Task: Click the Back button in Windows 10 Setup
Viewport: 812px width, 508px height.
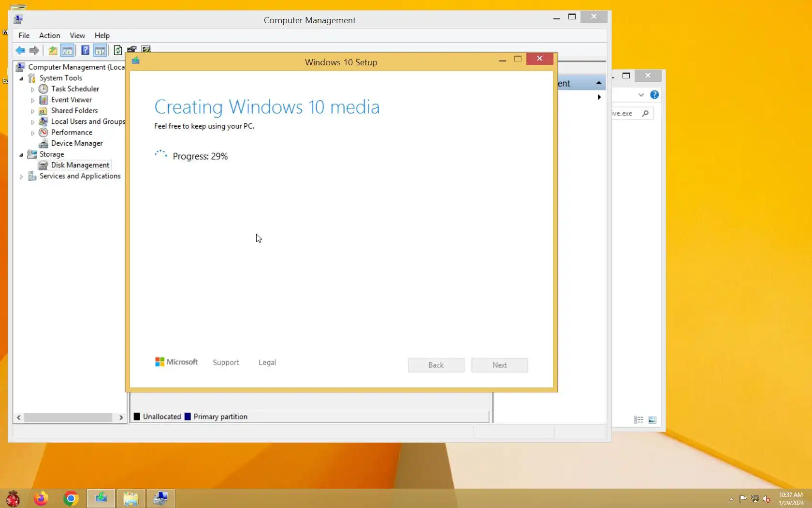Action: click(436, 365)
